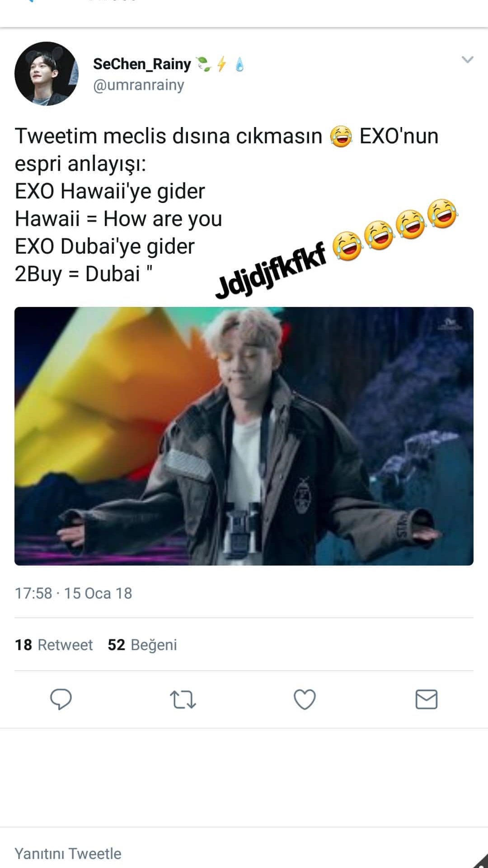View the 52 Beğeni likes list

pyautogui.click(x=142, y=645)
